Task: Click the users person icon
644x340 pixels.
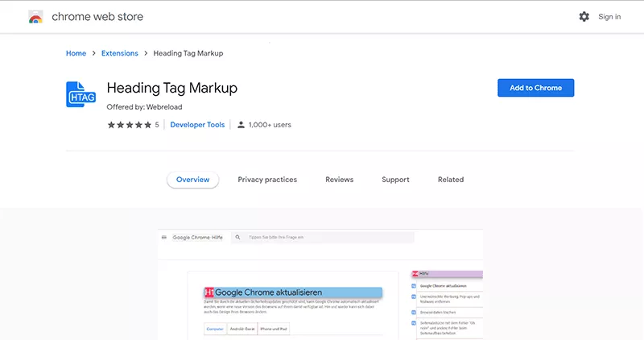Action: [241, 125]
